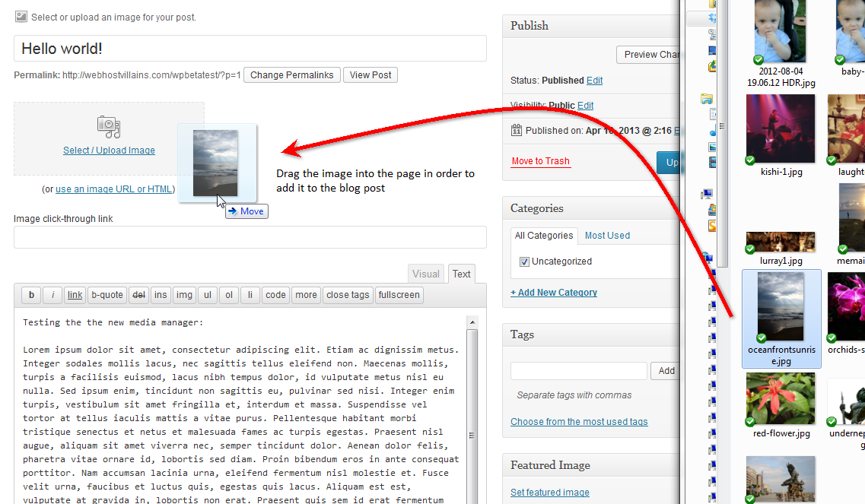The image size is (865, 504).
Task: Toggle the Uncategorized category checkbox
Action: (524, 262)
